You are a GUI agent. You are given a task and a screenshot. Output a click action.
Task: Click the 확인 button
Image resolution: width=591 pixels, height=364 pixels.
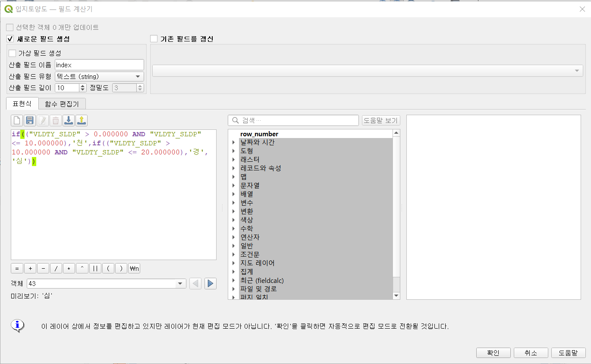click(x=494, y=353)
